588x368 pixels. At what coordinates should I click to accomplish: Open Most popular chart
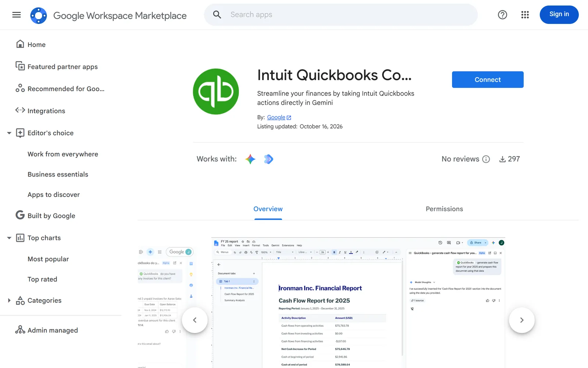click(48, 259)
